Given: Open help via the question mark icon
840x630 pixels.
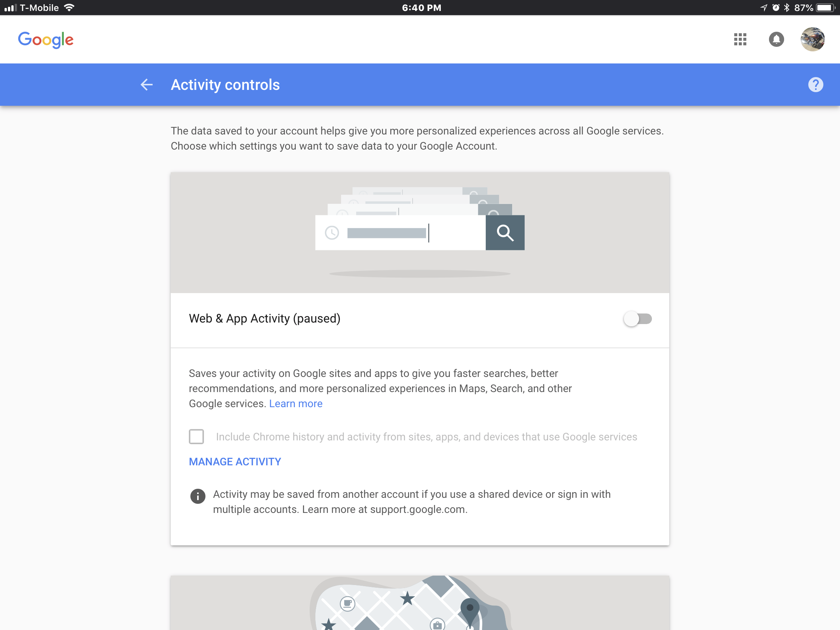Looking at the screenshot, I should 815,85.
